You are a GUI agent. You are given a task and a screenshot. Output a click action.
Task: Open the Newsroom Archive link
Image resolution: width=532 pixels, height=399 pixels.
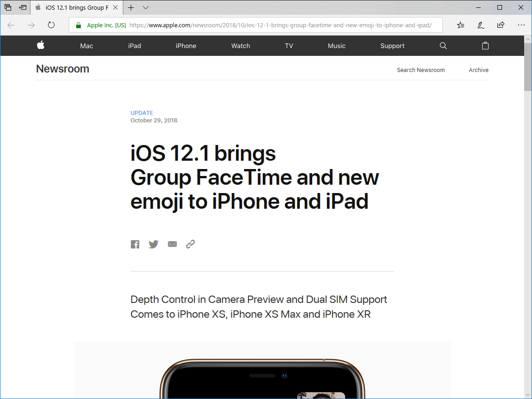pos(479,70)
